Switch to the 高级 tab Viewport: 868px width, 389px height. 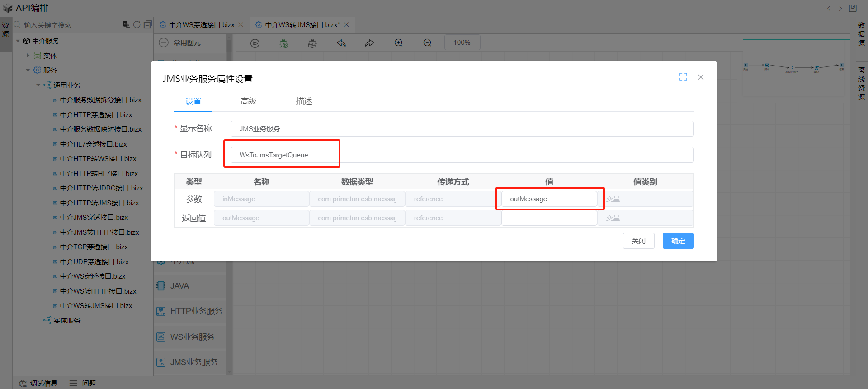(248, 101)
